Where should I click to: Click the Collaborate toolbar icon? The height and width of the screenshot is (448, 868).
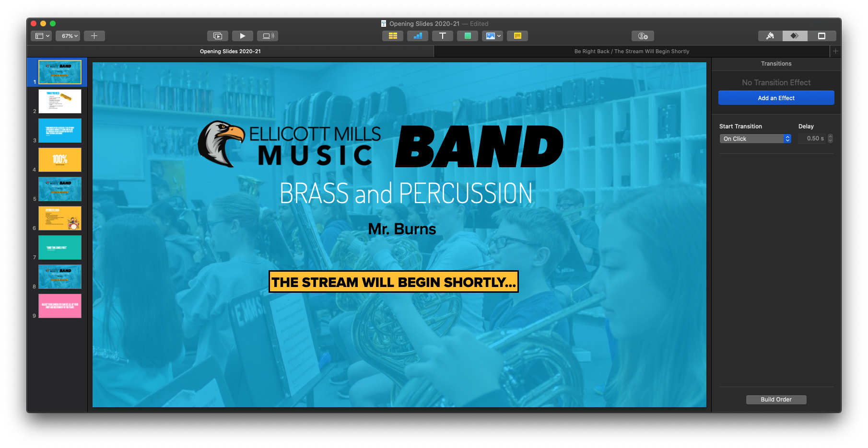click(x=643, y=36)
